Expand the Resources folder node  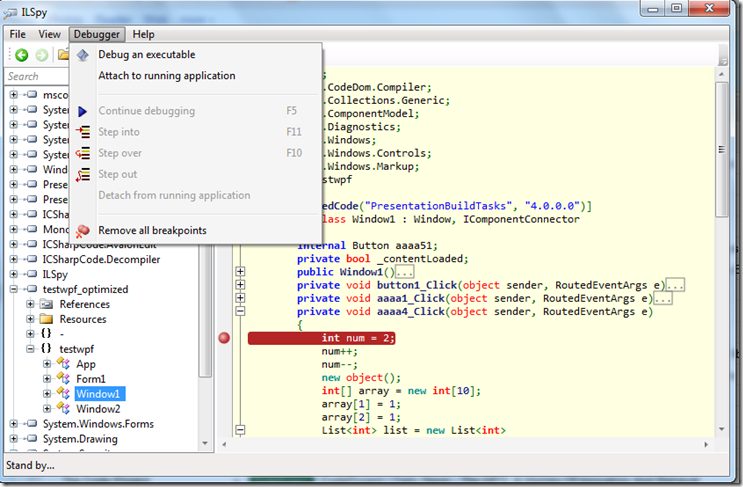30,319
